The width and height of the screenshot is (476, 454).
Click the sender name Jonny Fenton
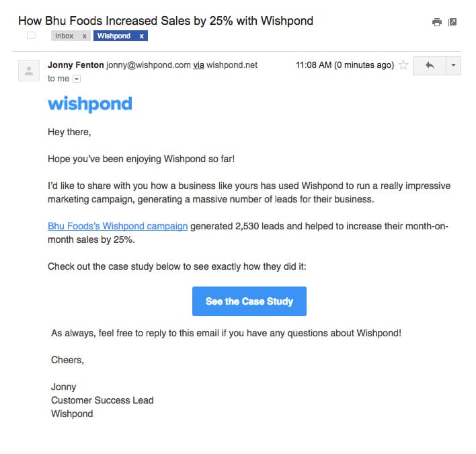(75, 65)
